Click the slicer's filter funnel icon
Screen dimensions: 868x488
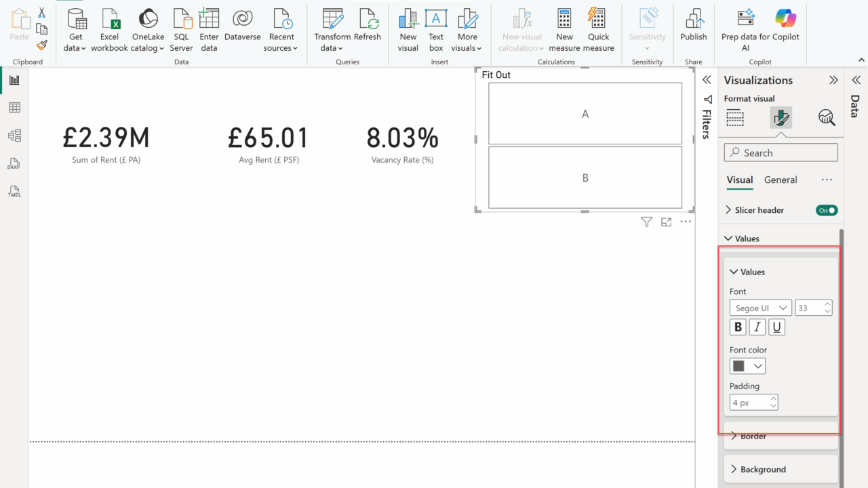coord(647,222)
